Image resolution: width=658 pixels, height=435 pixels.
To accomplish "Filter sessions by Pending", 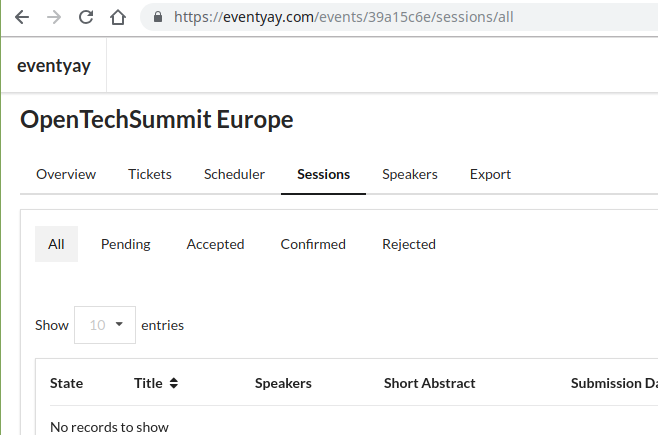I will (x=126, y=244).
